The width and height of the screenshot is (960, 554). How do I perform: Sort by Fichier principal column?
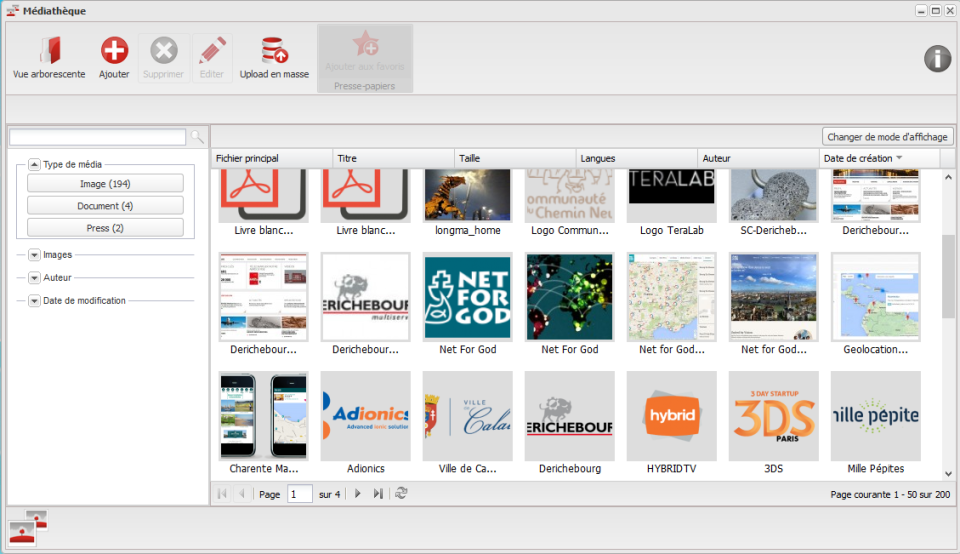(272, 158)
